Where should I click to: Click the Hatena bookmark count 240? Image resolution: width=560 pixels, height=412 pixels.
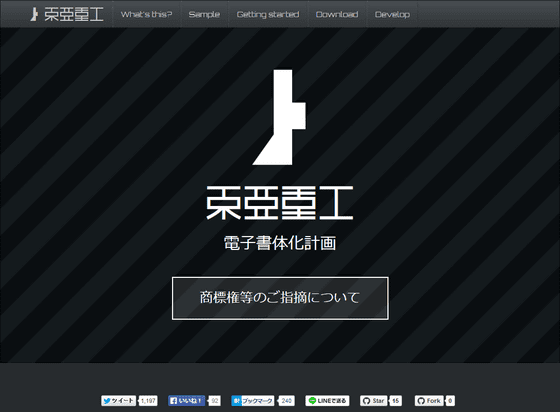(x=286, y=401)
